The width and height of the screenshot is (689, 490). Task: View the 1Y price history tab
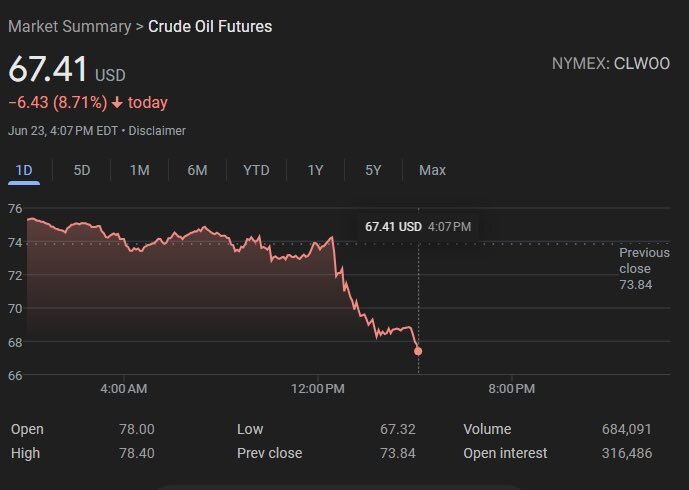(315, 170)
